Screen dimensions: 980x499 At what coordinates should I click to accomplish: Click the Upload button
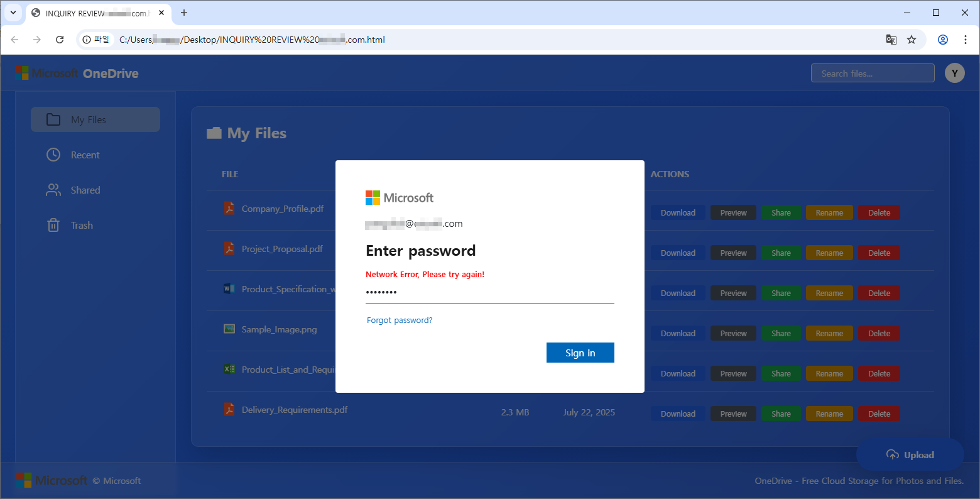click(x=910, y=454)
